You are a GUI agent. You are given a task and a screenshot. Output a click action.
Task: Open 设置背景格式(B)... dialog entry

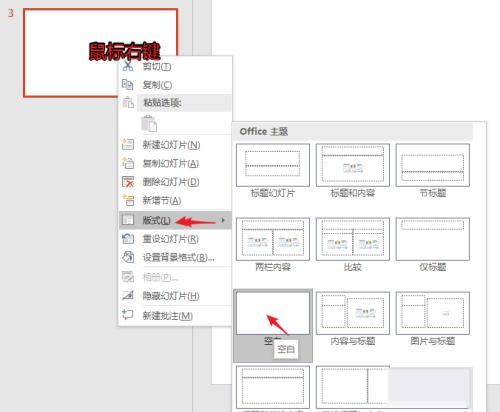175,257
